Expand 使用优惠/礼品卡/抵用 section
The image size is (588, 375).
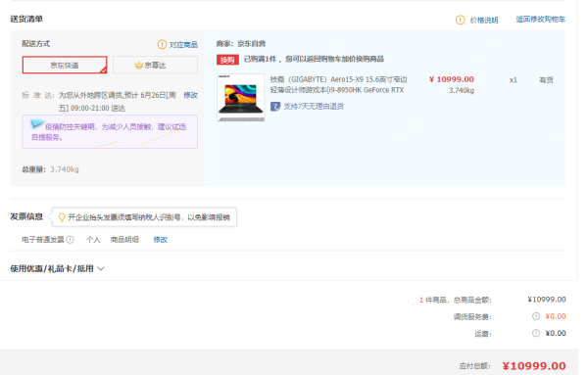pos(57,268)
